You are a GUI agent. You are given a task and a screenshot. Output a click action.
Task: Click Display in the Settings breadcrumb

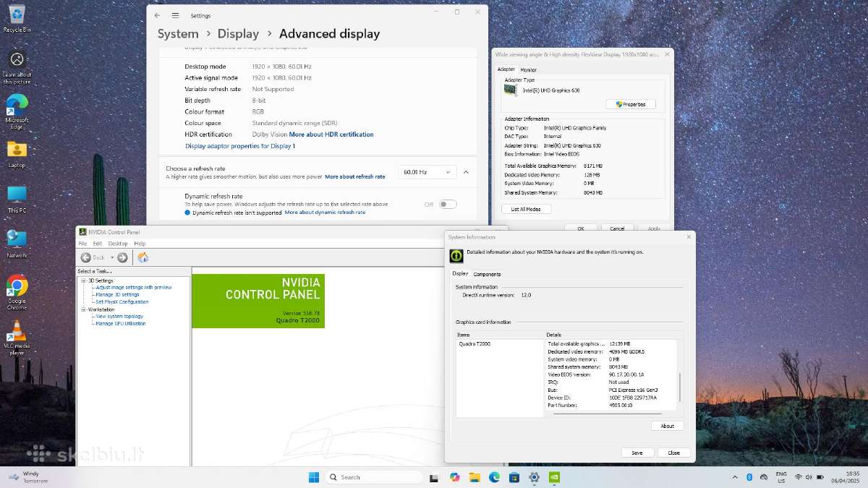tap(238, 34)
